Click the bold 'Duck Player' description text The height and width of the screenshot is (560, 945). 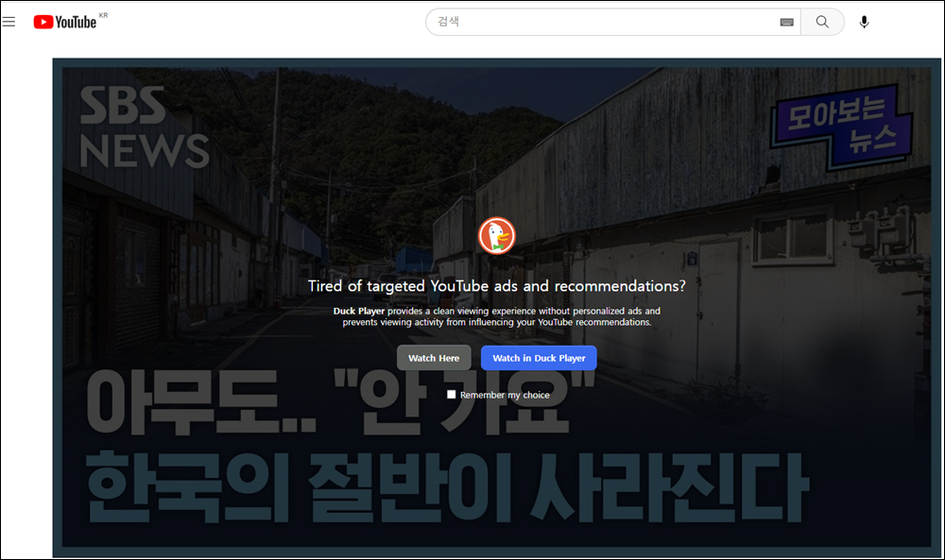(358, 312)
